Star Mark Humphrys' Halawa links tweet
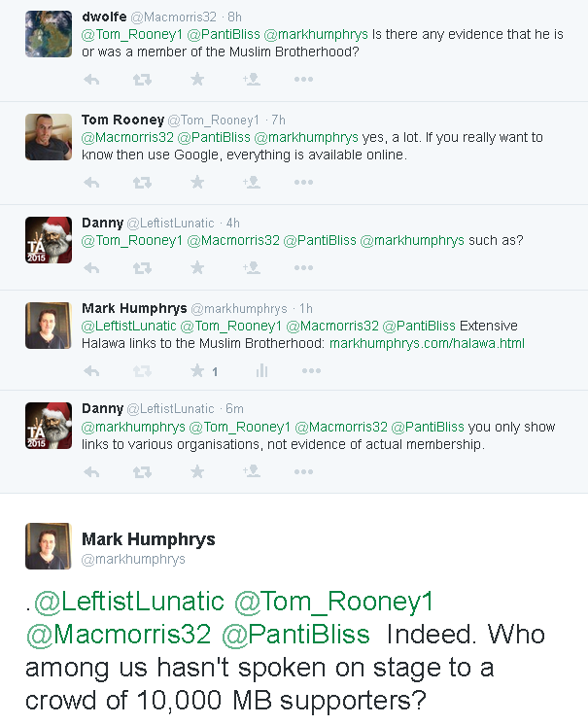Viewport: 588px width, 725px height. tap(197, 370)
